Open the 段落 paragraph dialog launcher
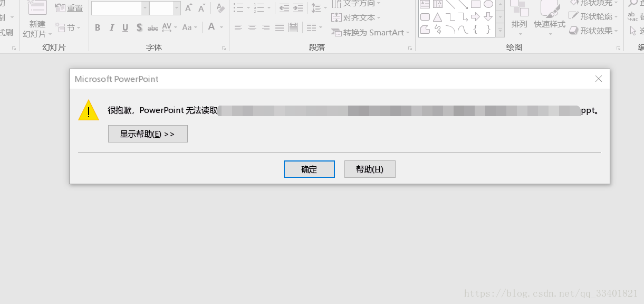The width and height of the screenshot is (644, 304). (410, 48)
